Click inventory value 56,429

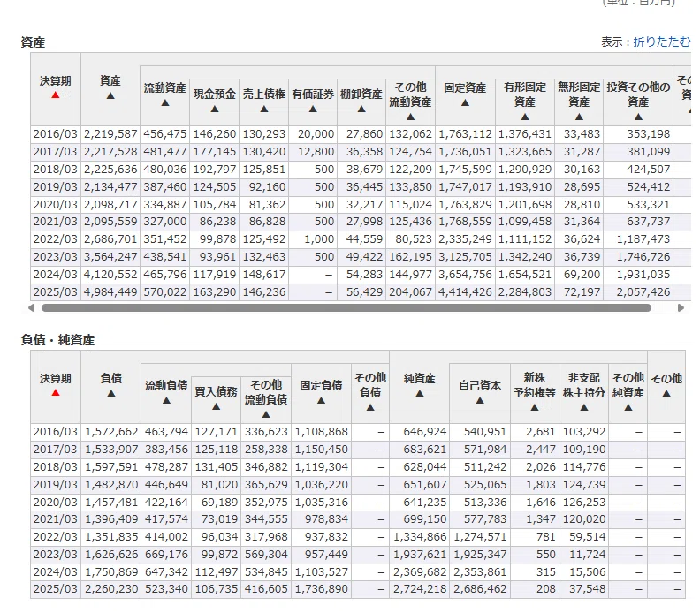[x=364, y=292]
